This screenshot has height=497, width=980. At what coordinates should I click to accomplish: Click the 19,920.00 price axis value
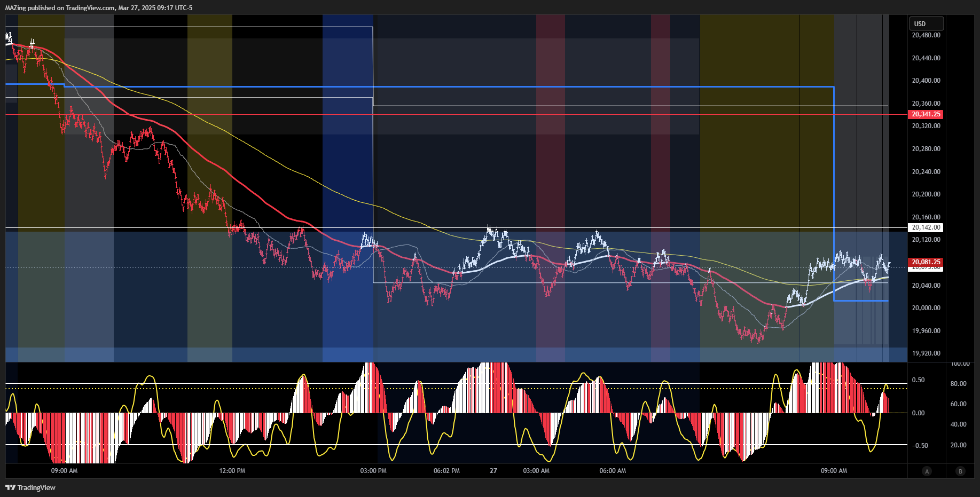[926, 353]
